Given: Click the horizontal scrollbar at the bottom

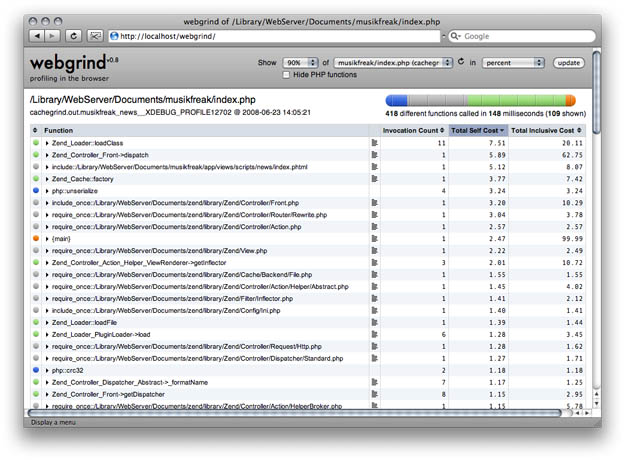Looking at the screenshot, I should (295, 413).
